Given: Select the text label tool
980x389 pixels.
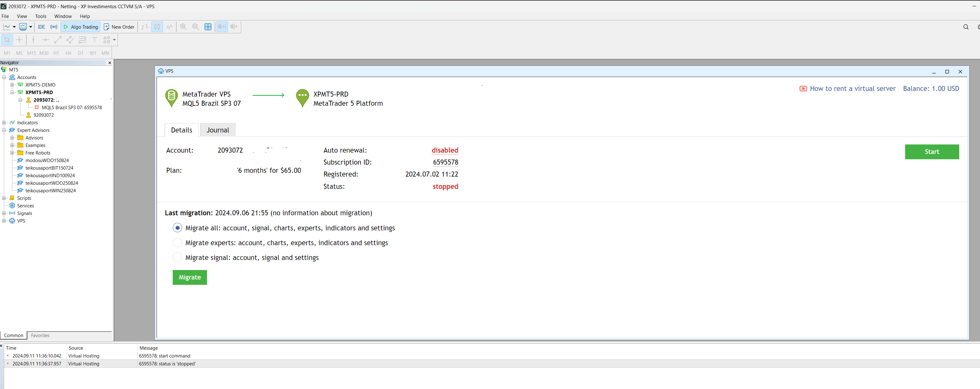Looking at the screenshot, I should coord(95,40).
